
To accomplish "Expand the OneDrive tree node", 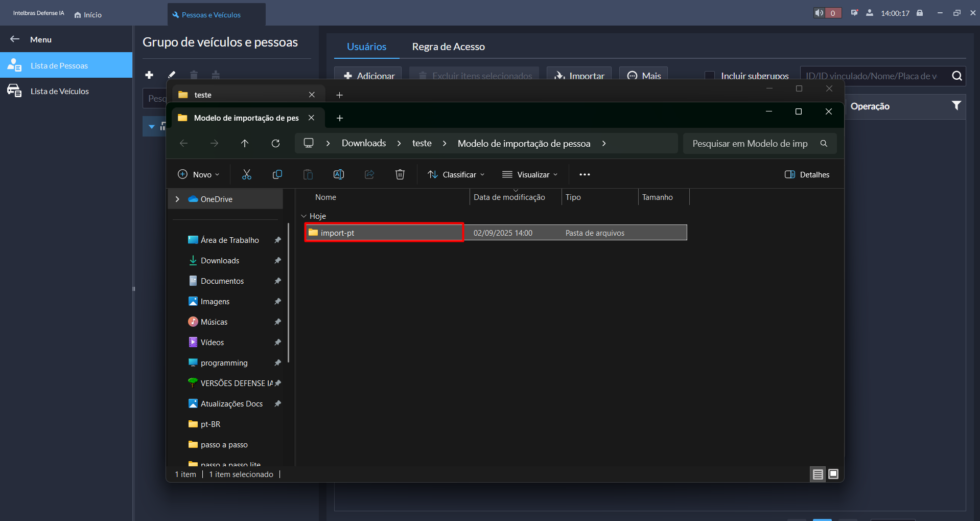I will click(177, 199).
